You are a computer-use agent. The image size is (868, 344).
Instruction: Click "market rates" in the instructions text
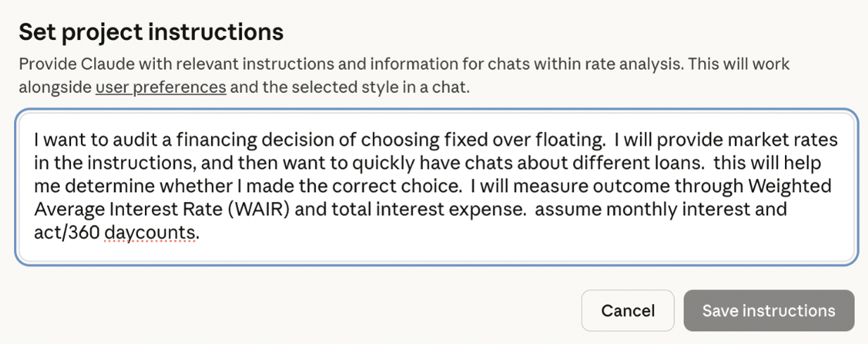pyautogui.click(x=795, y=140)
